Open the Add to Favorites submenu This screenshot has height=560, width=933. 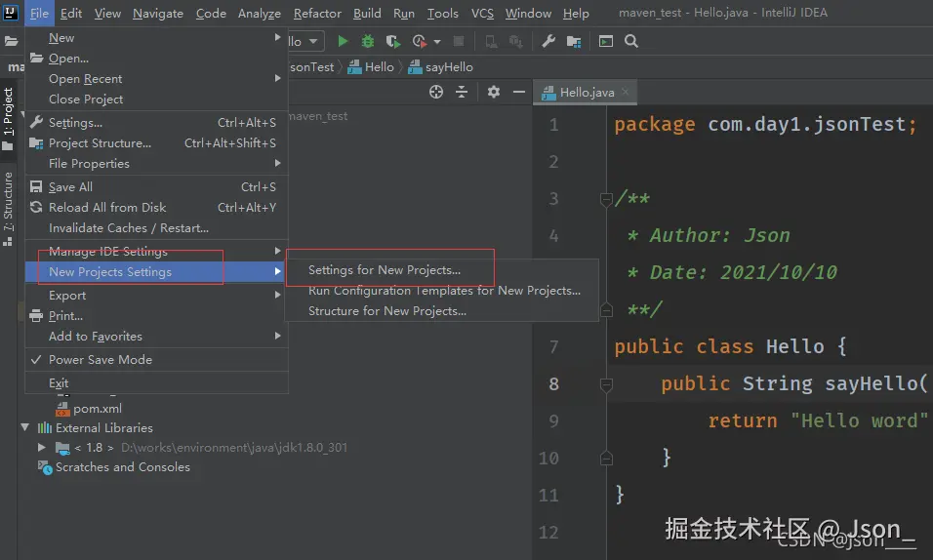pyautogui.click(x=156, y=337)
